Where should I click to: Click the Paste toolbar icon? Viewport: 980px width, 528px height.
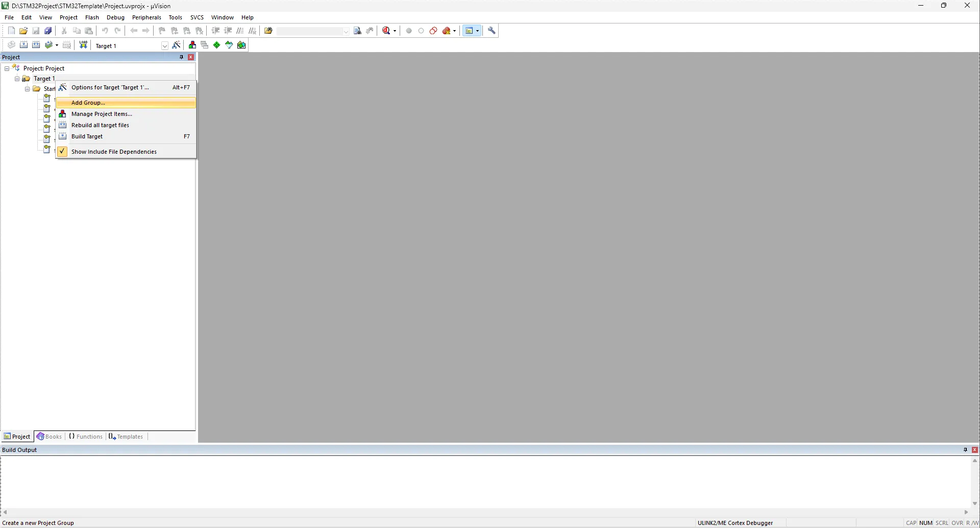pyautogui.click(x=89, y=31)
